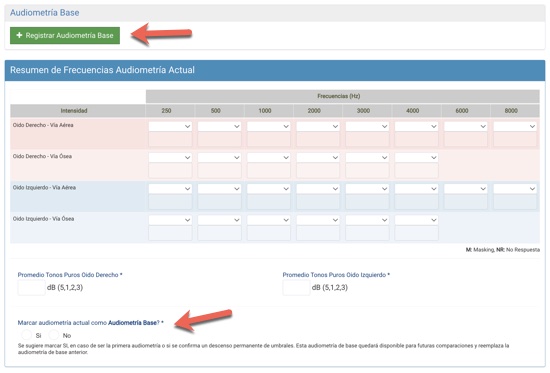This screenshot has width=550, height=373.
Task: Click the Audiometría Base section heading
Action: click(x=45, y=13)
